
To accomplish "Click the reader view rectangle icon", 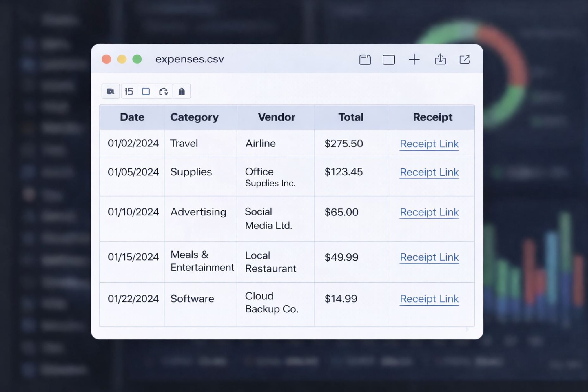I will (x=389, y=59).
